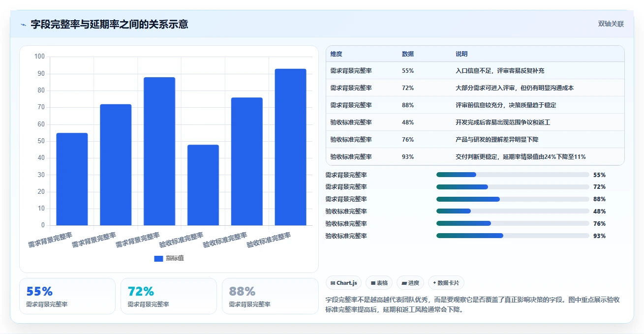This screenshot has width=644, height=334.
Task: Click the chart bar reaching value 88
Action: [159, 152]
